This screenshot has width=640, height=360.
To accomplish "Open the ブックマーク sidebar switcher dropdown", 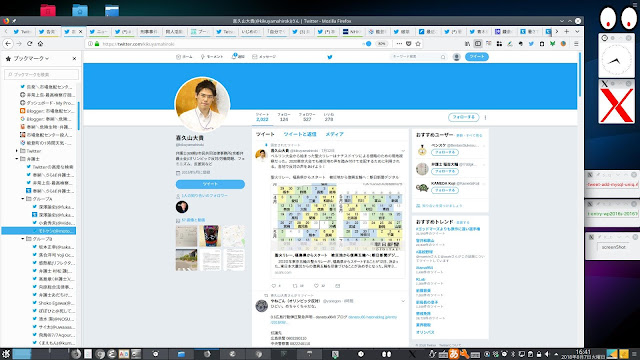I will pos(31,58).
